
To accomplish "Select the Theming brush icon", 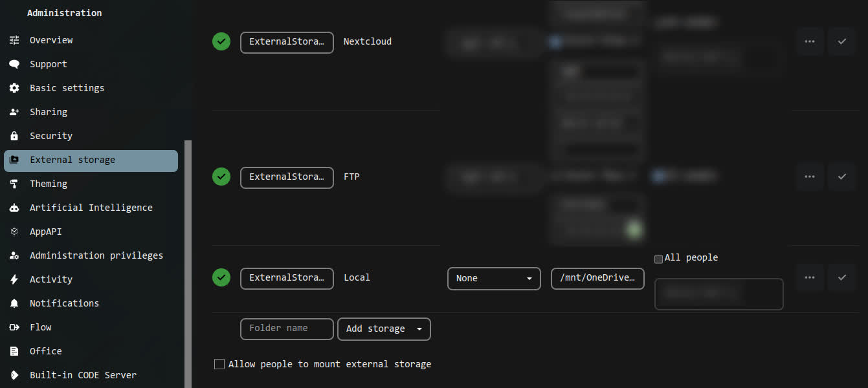I will click(14, 183).
